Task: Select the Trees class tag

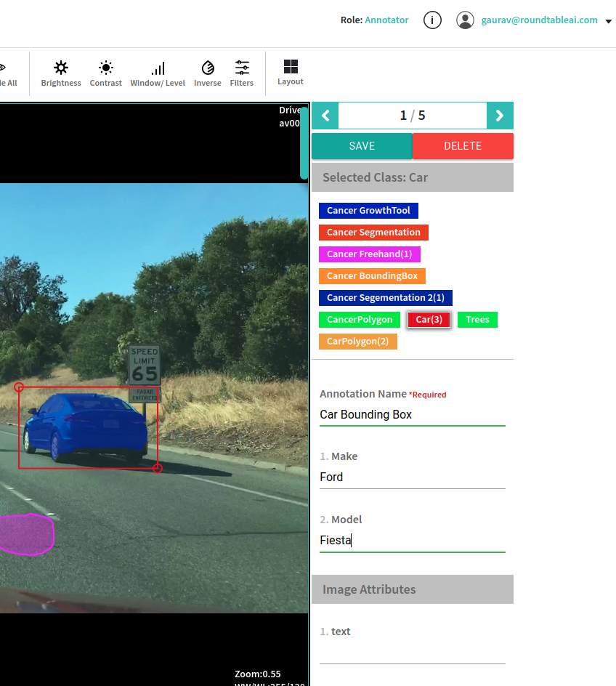Action: coord(477,320)
